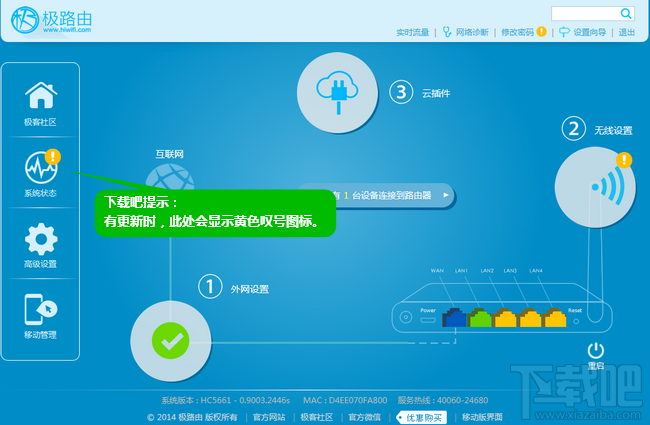Open 系统状态 in the sidebar
This screenshot has width=650, height=425.
click(x=40, y=168)
